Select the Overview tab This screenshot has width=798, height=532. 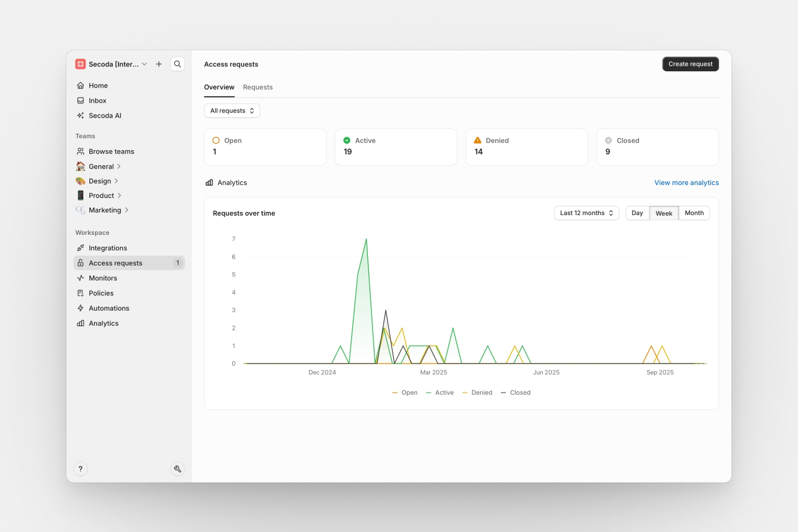tap(219, 87)
